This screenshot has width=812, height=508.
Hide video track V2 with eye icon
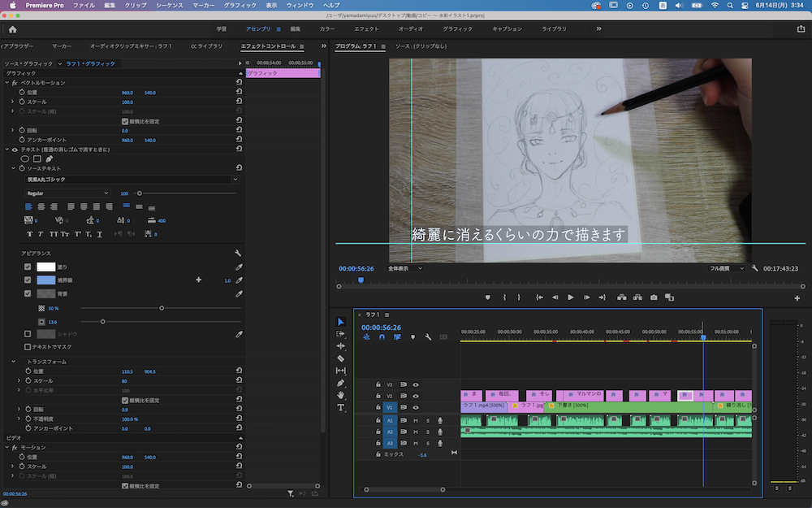click(416, 396)
